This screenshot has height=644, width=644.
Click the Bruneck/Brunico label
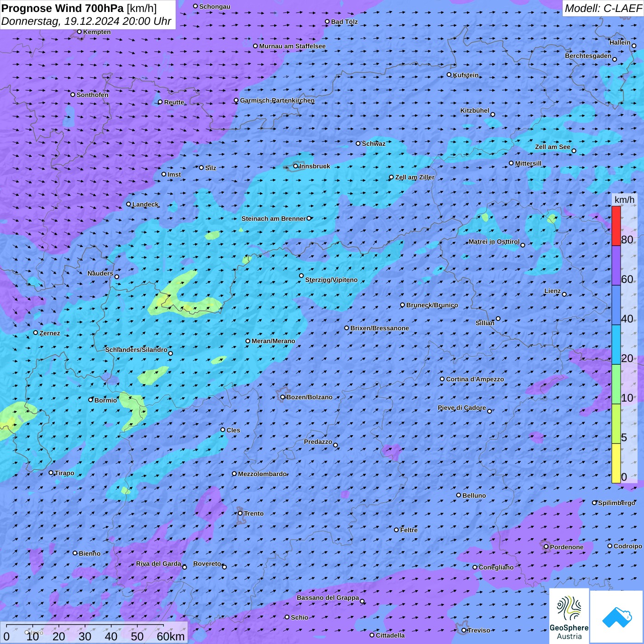432,305
